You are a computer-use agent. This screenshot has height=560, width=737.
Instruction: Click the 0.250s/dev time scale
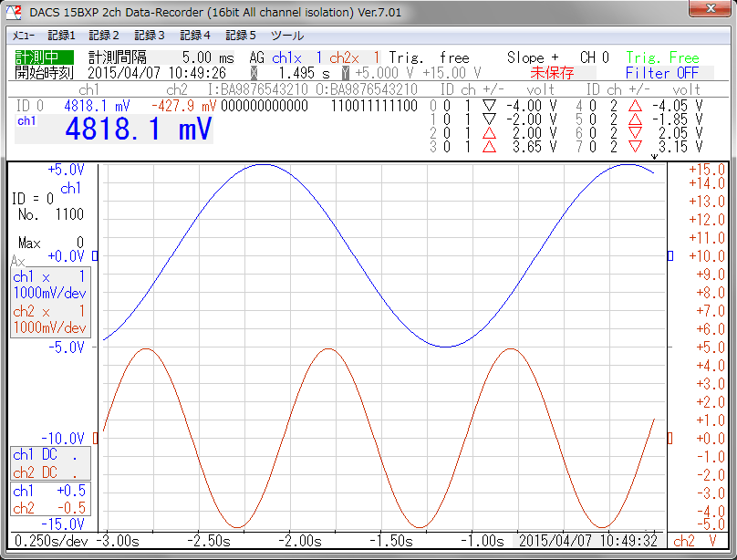(x=51, y=541)
